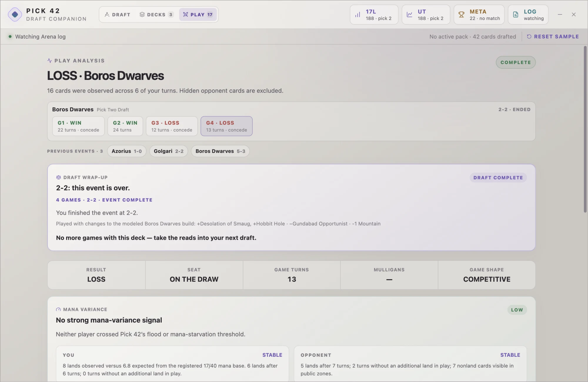Click the 'PREVIOUS EVENTS · 3' label
588x382 pixels.
(75, 151)
